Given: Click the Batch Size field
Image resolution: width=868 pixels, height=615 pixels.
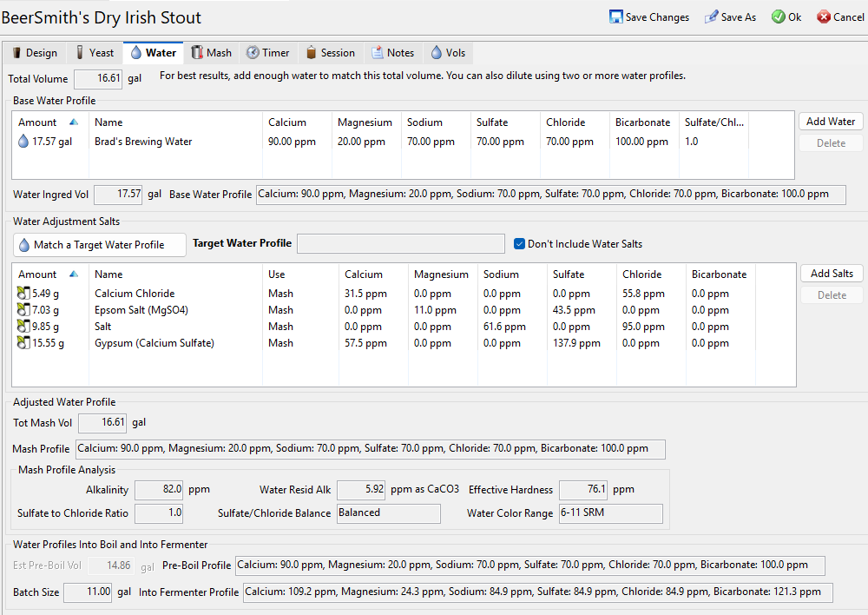Looking at the screenshot, I should click(x=88, y=592).
